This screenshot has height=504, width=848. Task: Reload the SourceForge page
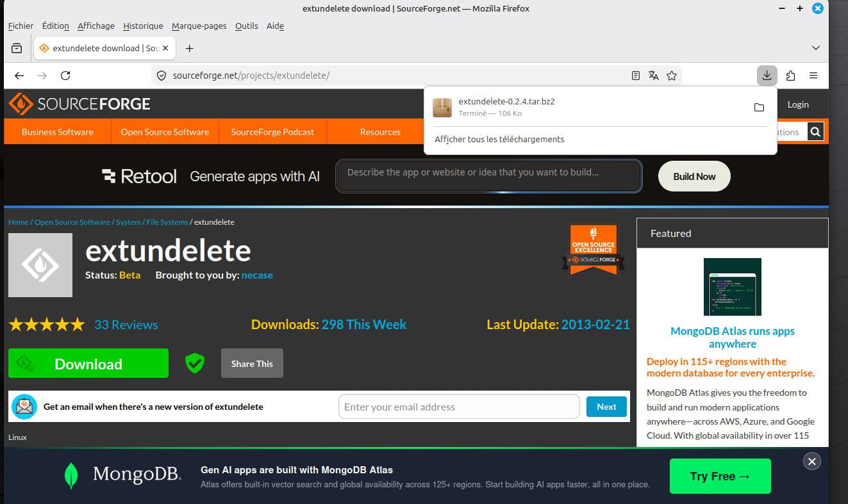point(65,76)
